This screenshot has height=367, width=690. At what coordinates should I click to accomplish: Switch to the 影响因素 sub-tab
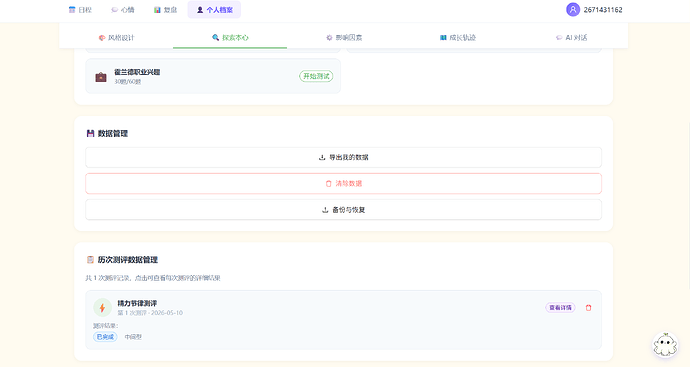click(x=344, y=37)
